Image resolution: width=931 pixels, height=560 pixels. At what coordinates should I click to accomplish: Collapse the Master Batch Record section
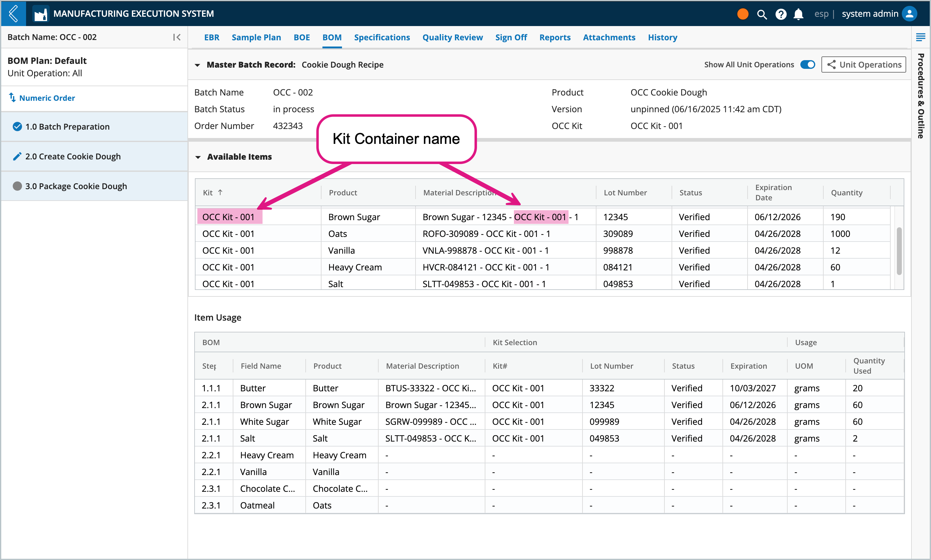point(197,65)
